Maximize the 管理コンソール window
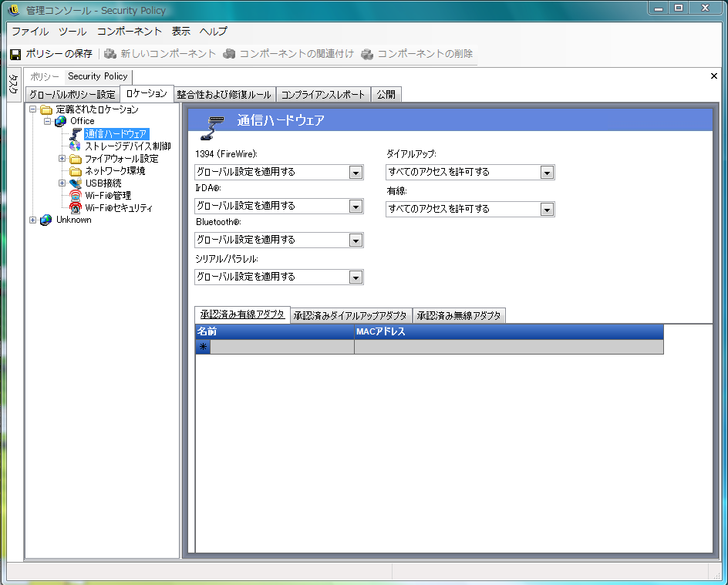Viewport: 728px width, 585px height. (679, 8)
